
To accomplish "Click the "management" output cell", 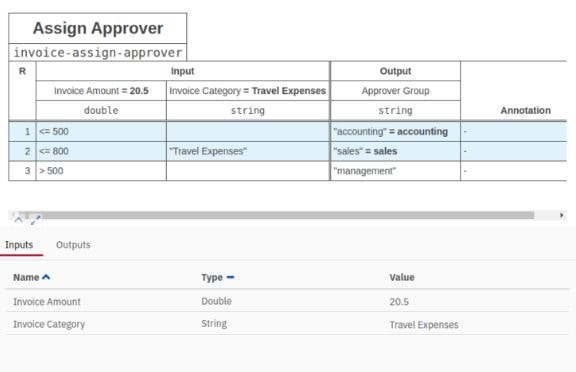I will coord(395,171).
